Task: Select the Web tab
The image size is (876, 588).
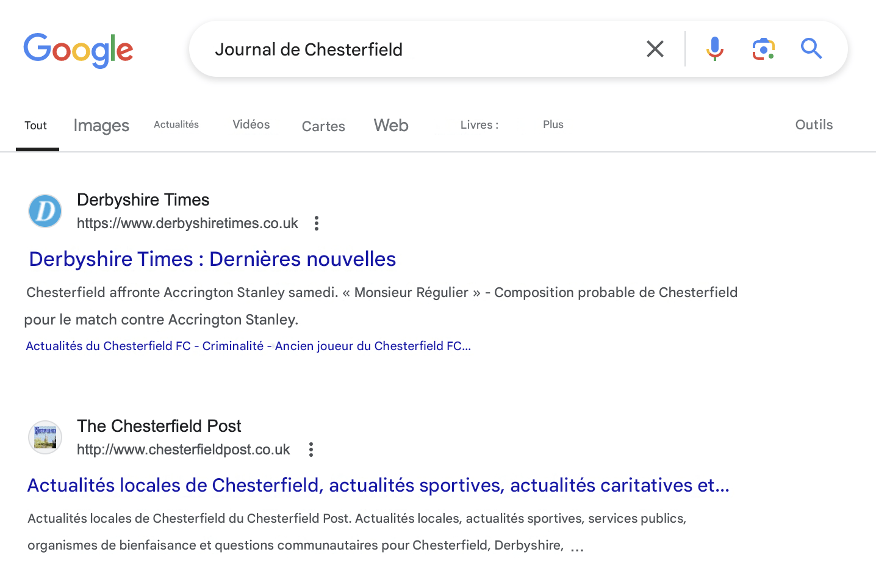Action: click(391, 126)
